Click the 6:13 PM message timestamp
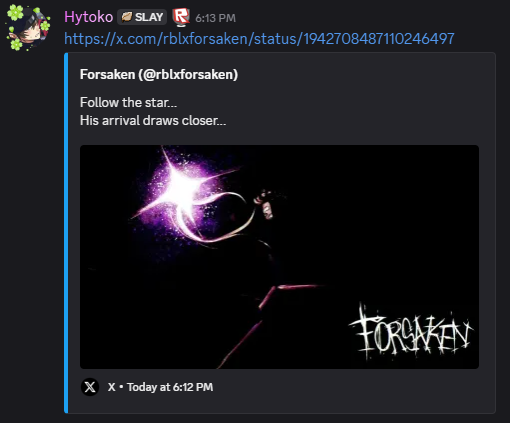The width and height of the screenshot is (510, 423). [215, 18]
